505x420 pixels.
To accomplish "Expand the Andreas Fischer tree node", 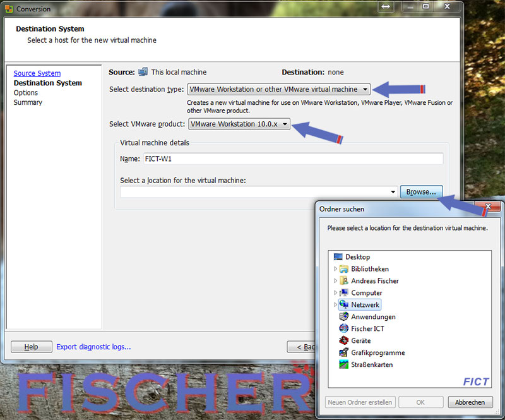I will (335, 281).
